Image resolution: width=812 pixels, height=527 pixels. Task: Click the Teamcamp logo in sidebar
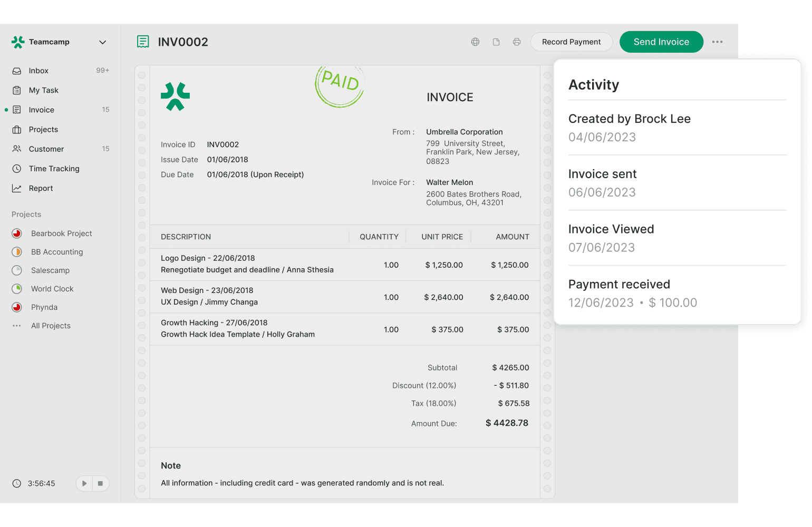pyautogui.click(x=18, y=42)
